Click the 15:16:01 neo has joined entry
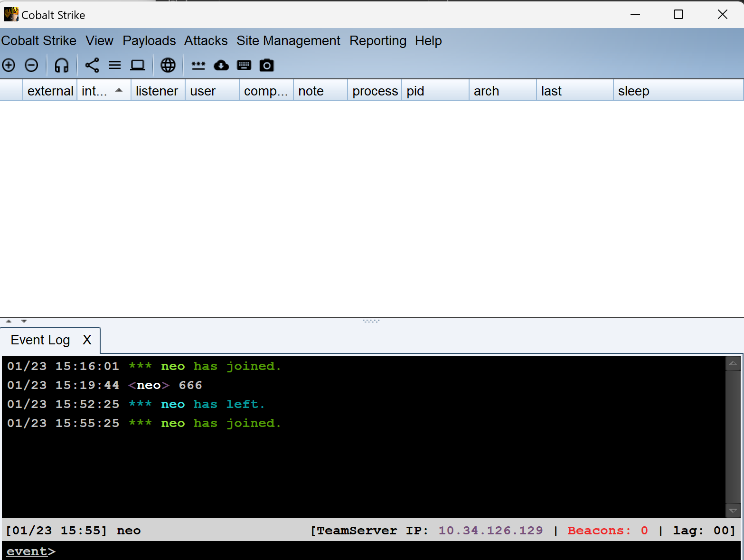744x560 pixels. (x=144, y=366)
